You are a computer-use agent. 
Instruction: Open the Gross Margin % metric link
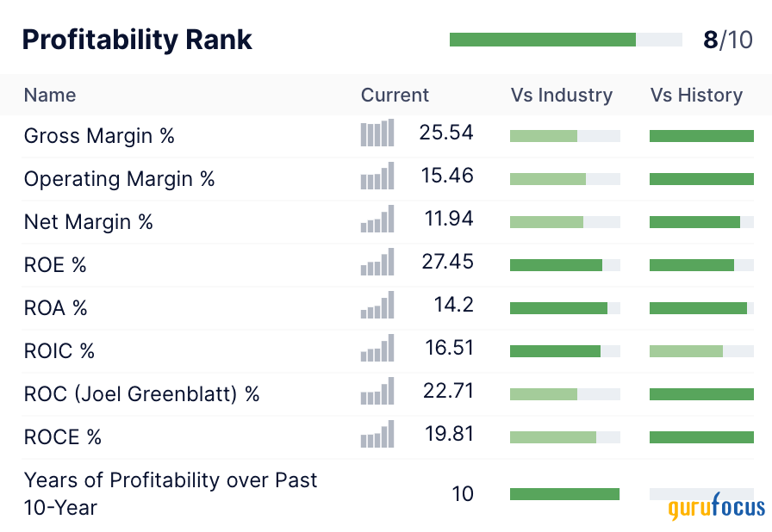[99, 136]
